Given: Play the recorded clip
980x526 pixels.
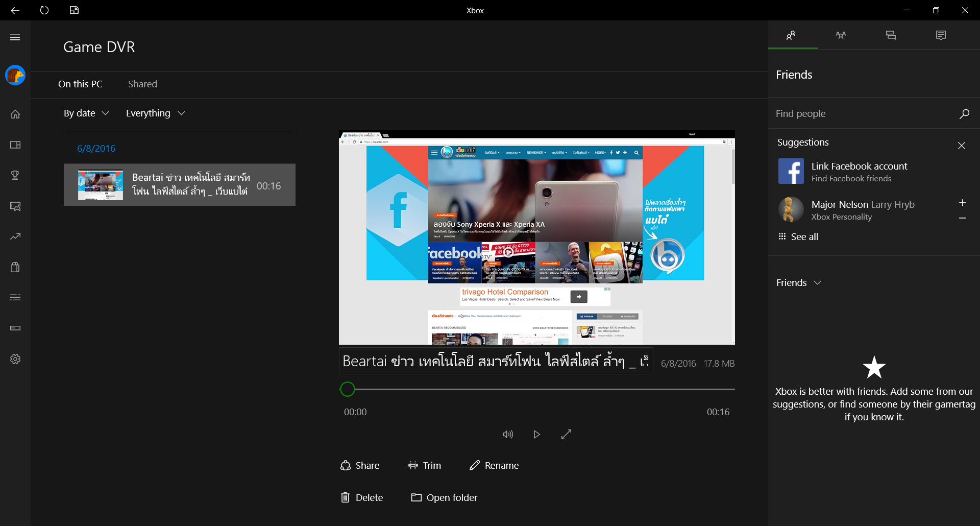Looking at the screenshot, I should point(536,434).
